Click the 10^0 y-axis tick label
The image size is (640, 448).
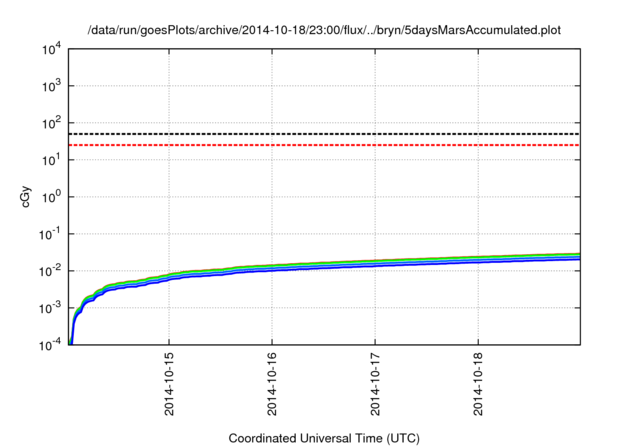click(x=52, y=197)
